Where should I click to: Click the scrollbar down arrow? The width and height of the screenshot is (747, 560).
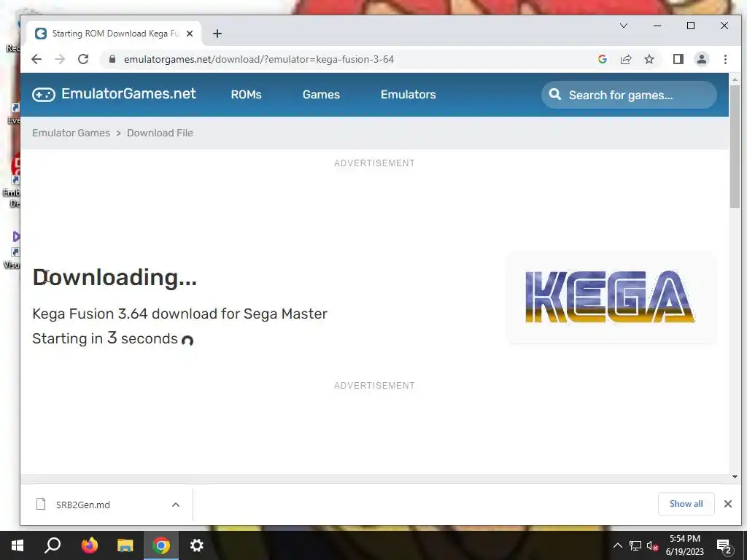pyautogui.click(x=735, y=477)
